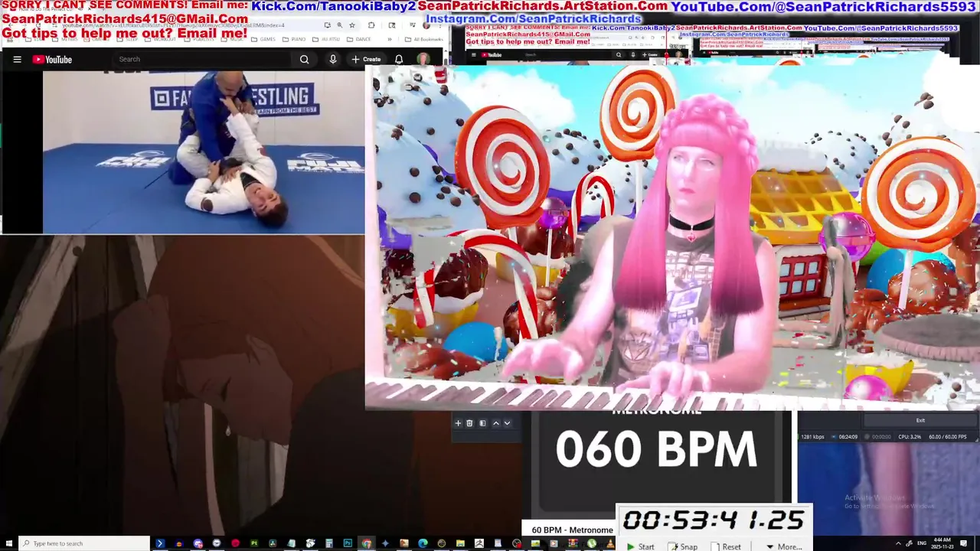
Task: Open Photoshop from taskbar
Action: (x=348, y=543)
